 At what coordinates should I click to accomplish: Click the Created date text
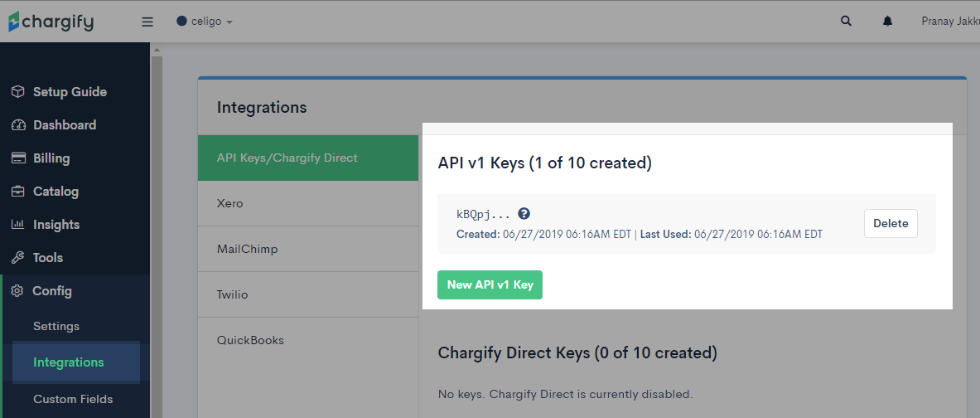(543, 235)
